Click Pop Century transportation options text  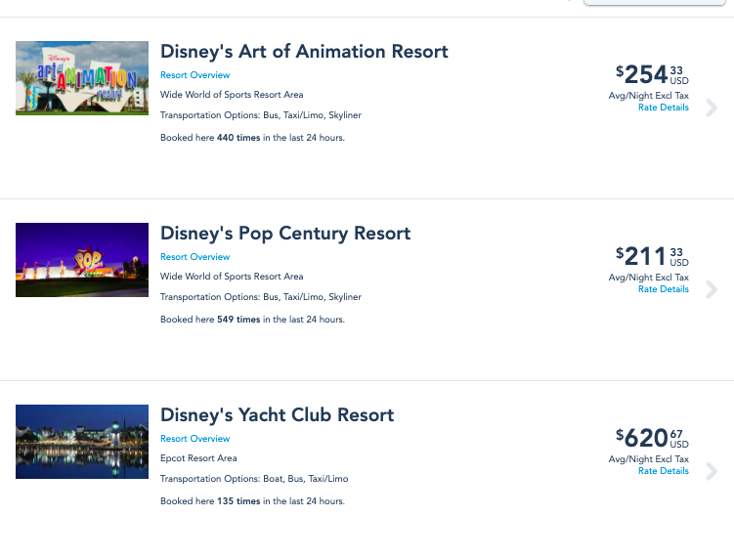261,297
